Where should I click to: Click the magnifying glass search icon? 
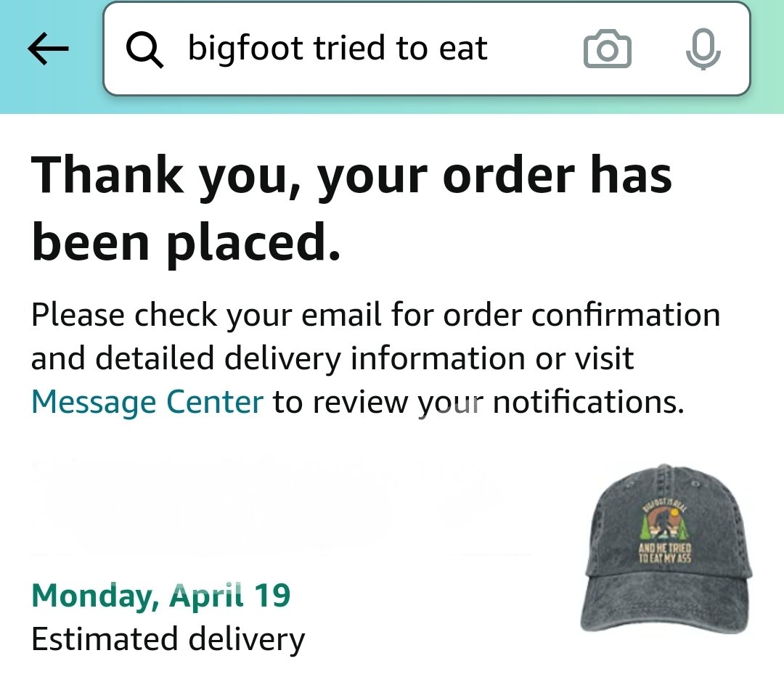pyautogui.click(x=144, y=49)
